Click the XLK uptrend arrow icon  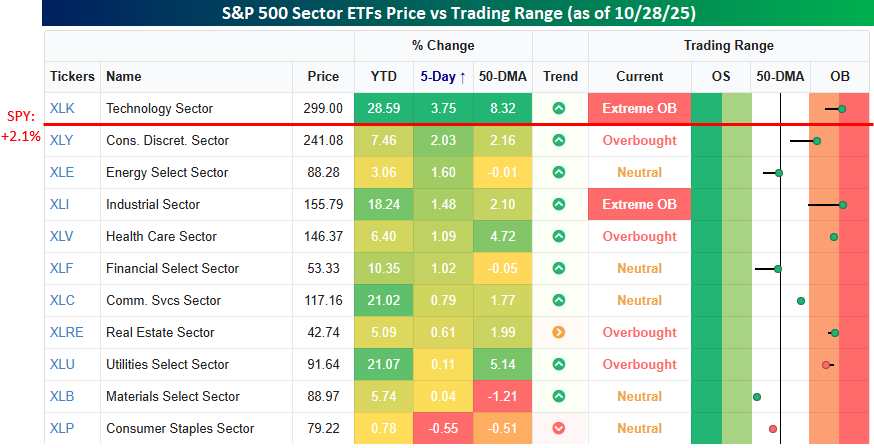coord(559,108)
